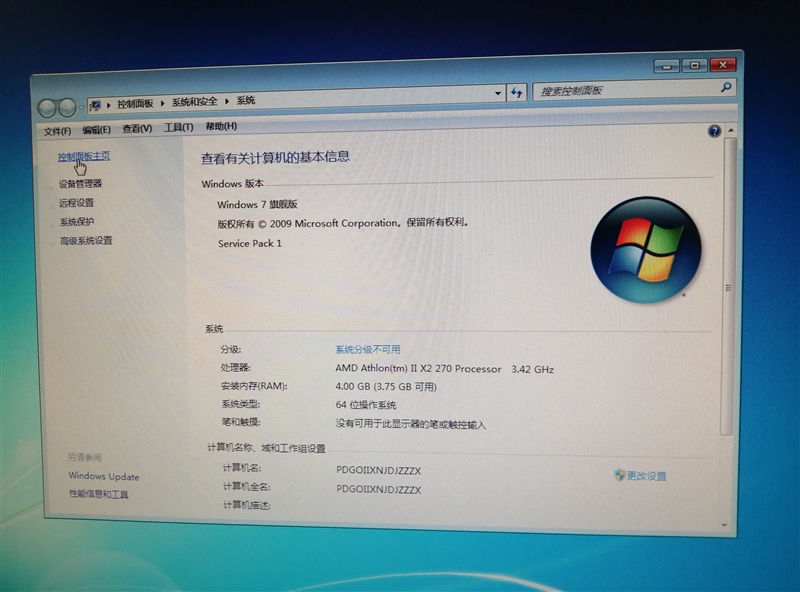Open the 工具(T) menu
The image size is (800, 592).
tap(179, 127)
